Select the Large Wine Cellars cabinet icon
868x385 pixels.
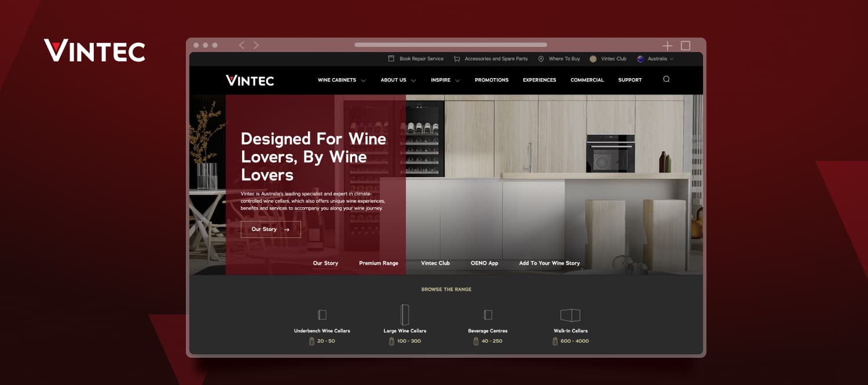point(405,313)
